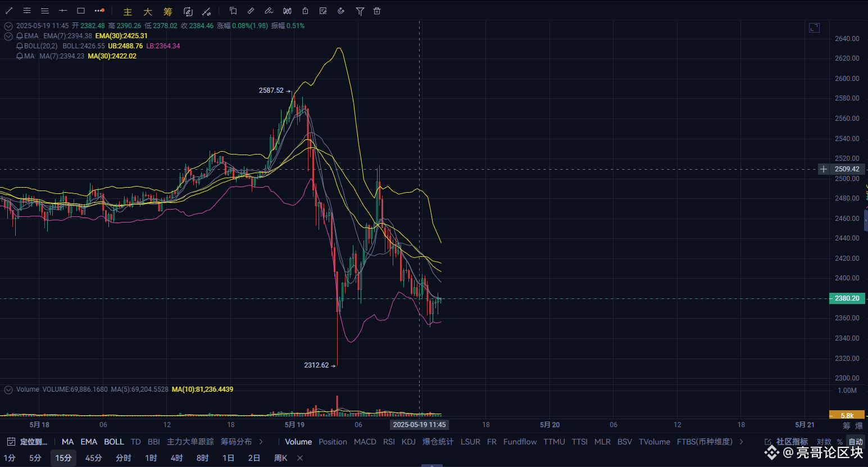Open more drawing tools (three dots)

click(99, 11)
